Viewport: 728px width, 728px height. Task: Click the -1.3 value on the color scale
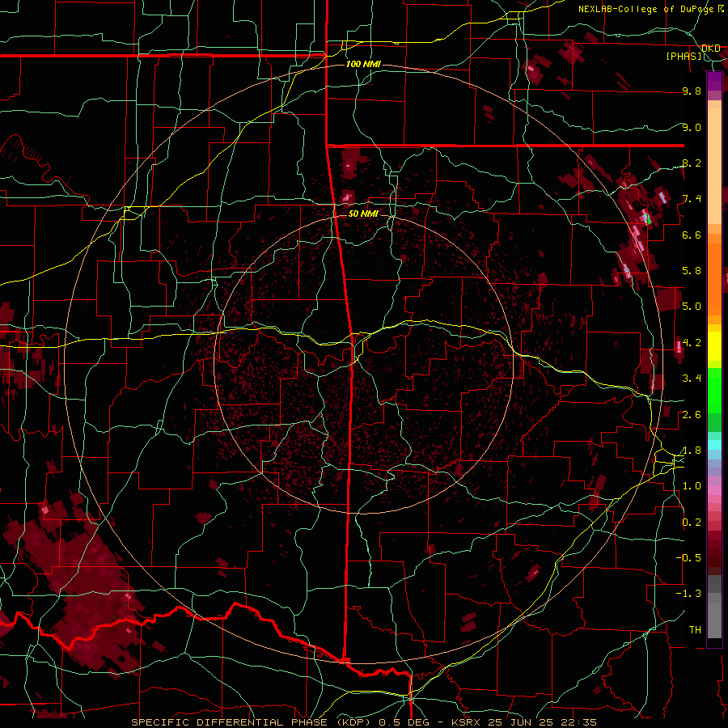(688, 594)
